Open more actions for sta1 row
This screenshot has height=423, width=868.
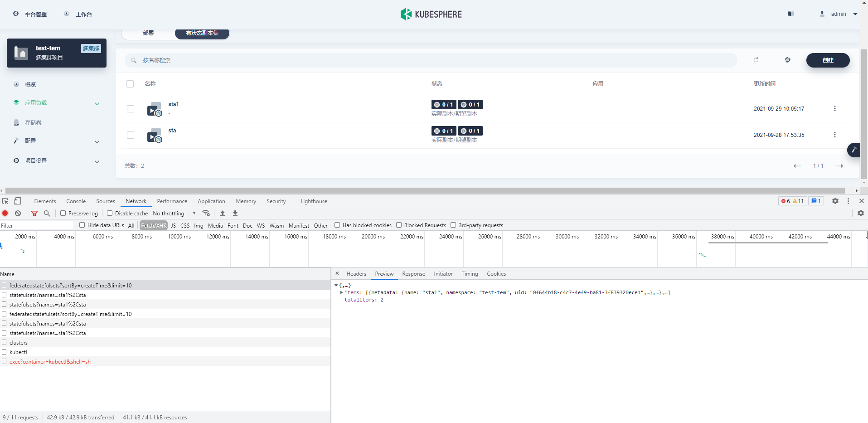(834, 108)
